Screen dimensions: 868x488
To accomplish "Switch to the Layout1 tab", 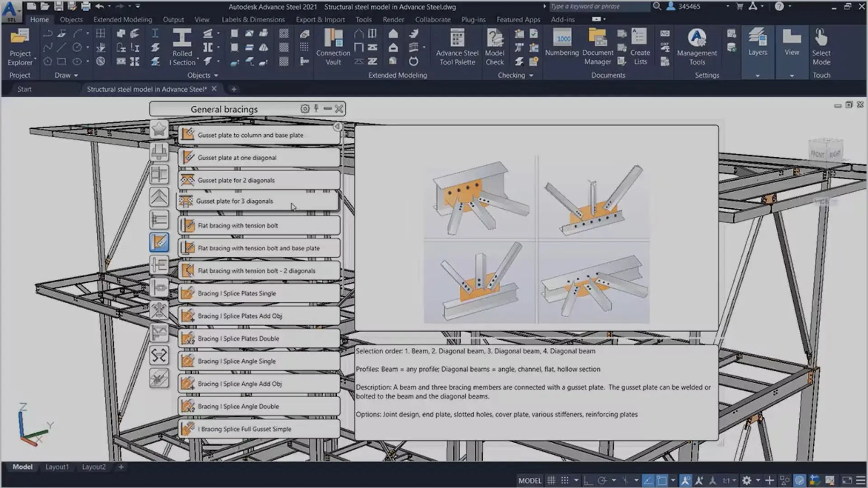I will tap(57, 467).
